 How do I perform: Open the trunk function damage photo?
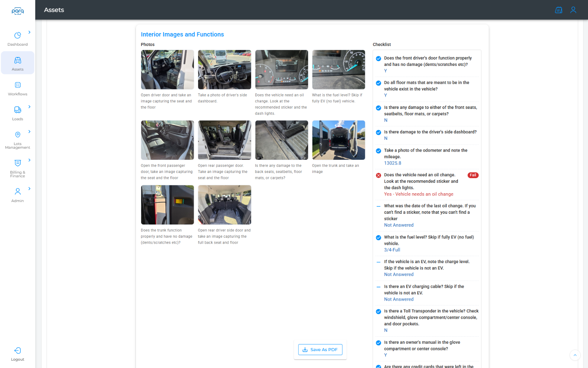(168, 205)
